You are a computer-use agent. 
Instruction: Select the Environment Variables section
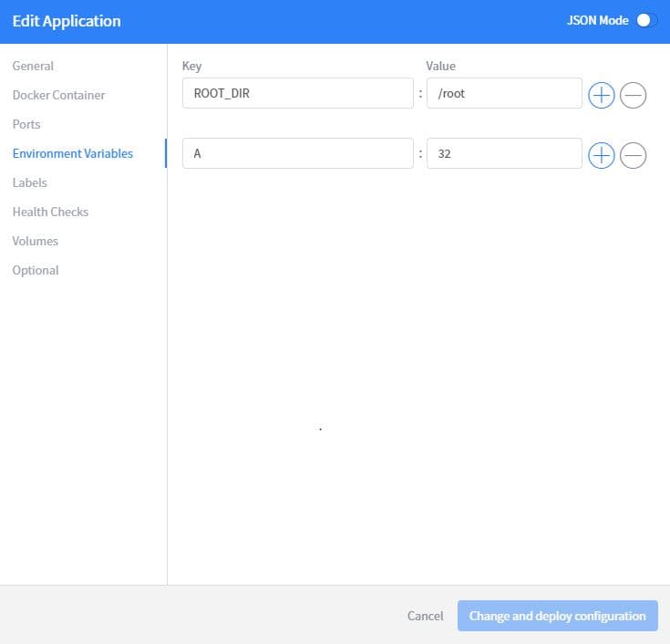pos(73,153)
